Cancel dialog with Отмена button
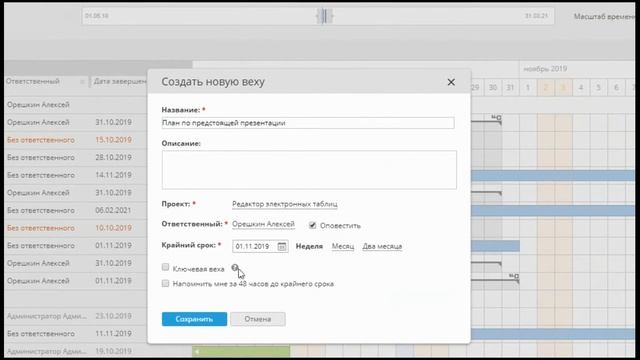The width and height of the screenshot is (640, 360). pos(258,319)
